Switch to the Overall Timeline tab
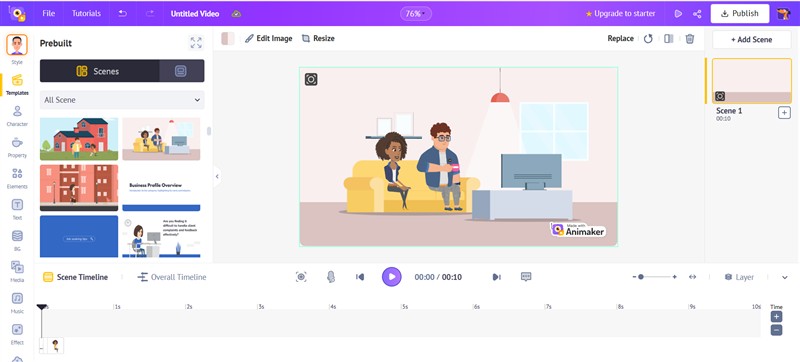 [x=172, y=277]
